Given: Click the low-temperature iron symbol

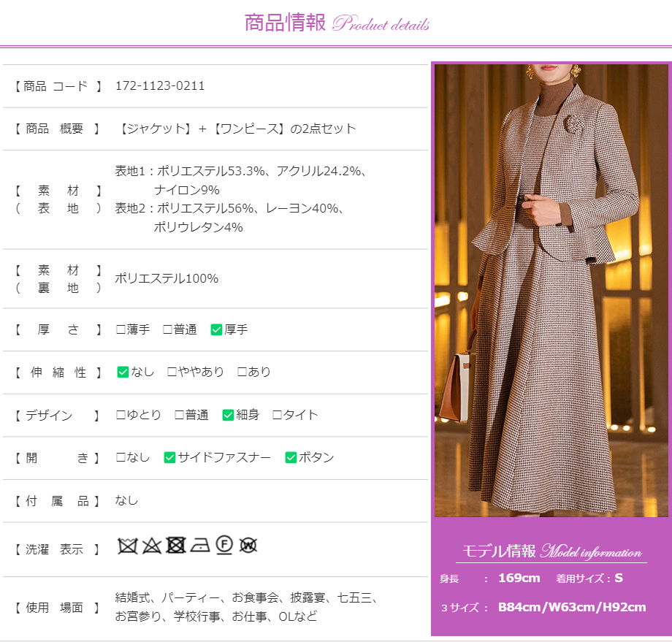Looking at the screenshot, I should [x=199, y=546].
